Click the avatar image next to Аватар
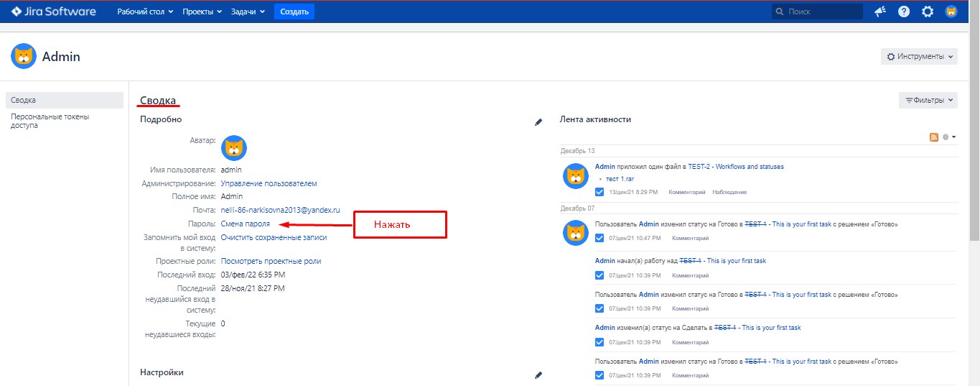 click(x=234, y=147)
